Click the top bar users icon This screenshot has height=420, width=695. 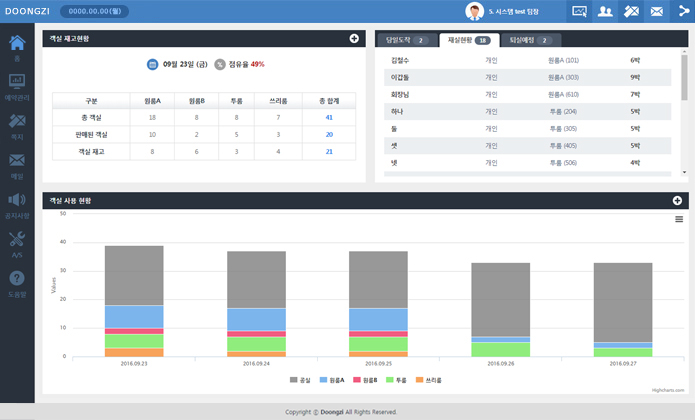click(605, 11)
